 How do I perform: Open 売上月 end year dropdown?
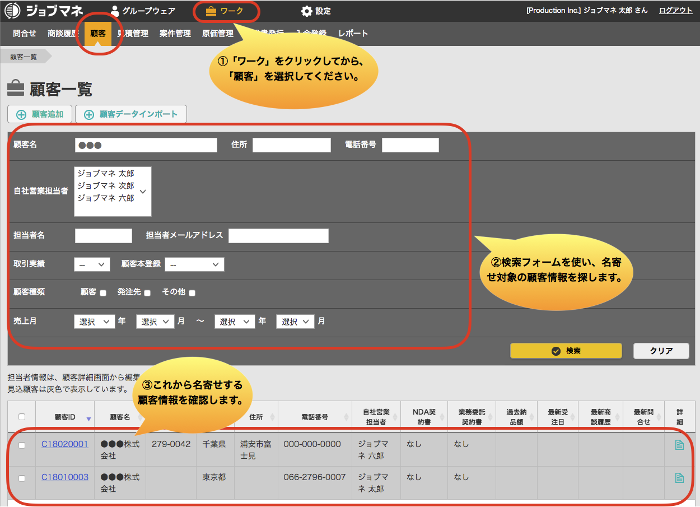(x=235, y=322)
